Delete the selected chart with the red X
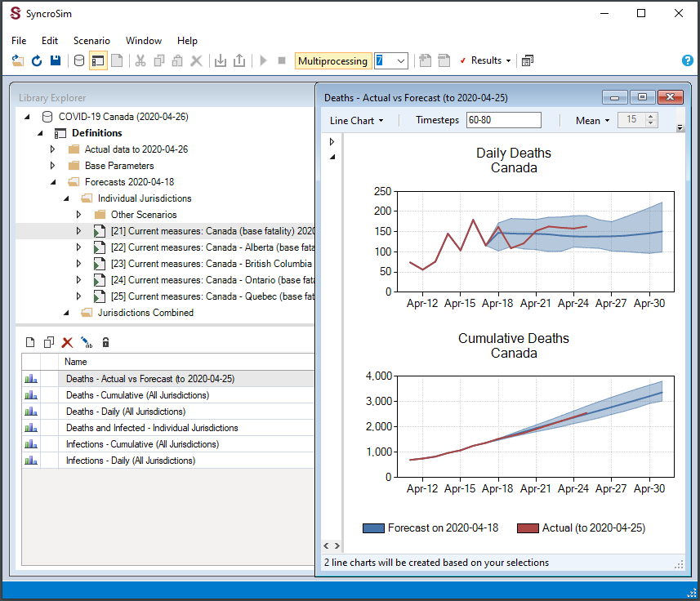 [x=68, y=342]
